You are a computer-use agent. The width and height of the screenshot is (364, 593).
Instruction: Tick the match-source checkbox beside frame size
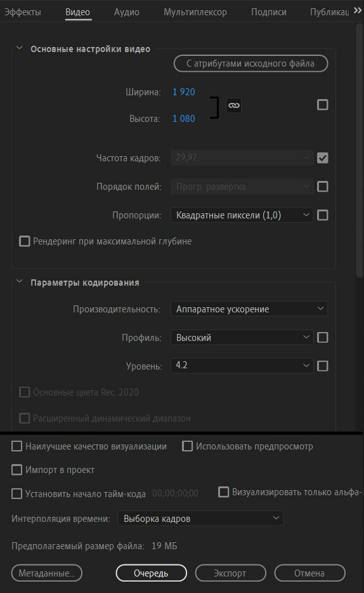(x=323, y=105)
